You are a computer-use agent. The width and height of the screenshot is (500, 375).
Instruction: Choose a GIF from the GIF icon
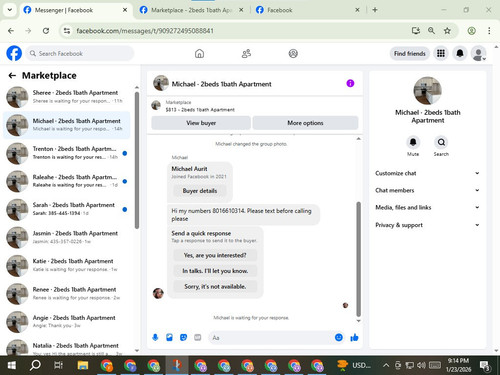[198, 338]
